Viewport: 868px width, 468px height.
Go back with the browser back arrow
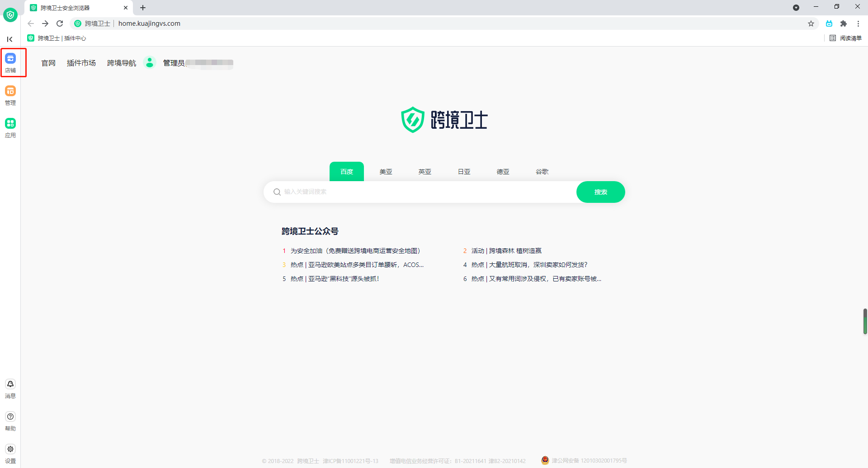click(31, 23)
